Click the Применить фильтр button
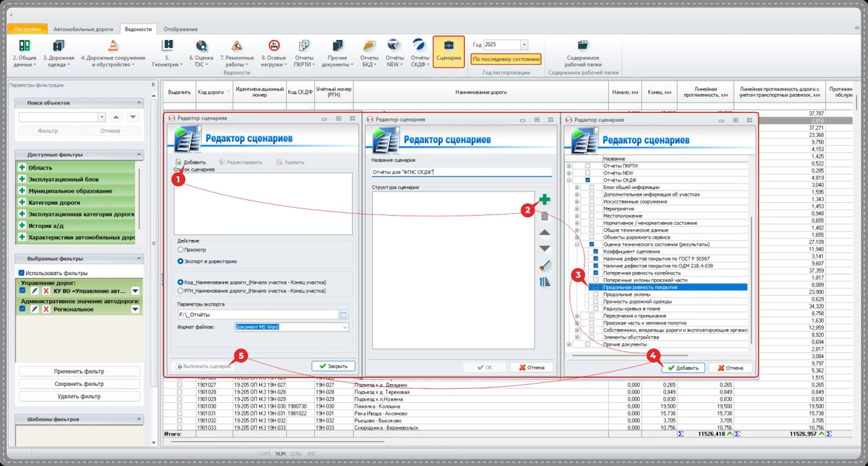This screenshot has height=466, width=868. tap(79, 371)
